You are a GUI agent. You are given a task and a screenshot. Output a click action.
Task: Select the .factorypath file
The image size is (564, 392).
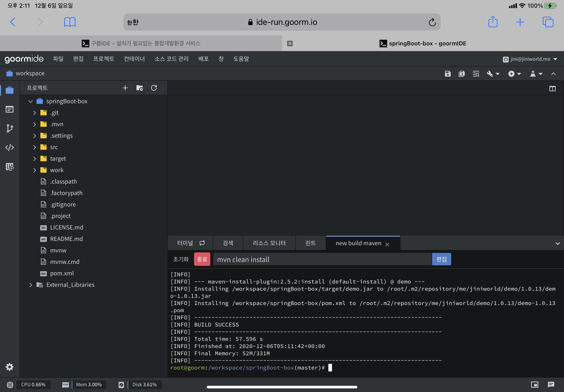point(66,193)
